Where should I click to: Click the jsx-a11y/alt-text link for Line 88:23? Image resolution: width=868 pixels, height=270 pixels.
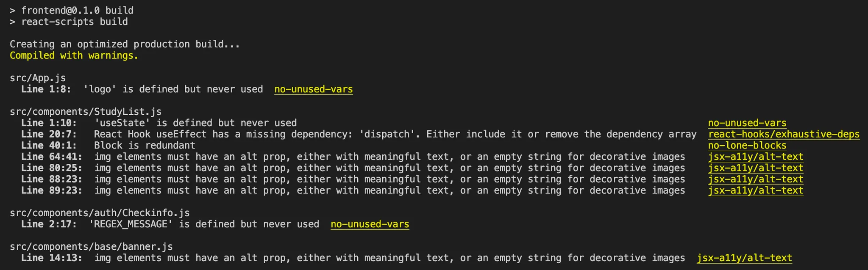755,179
